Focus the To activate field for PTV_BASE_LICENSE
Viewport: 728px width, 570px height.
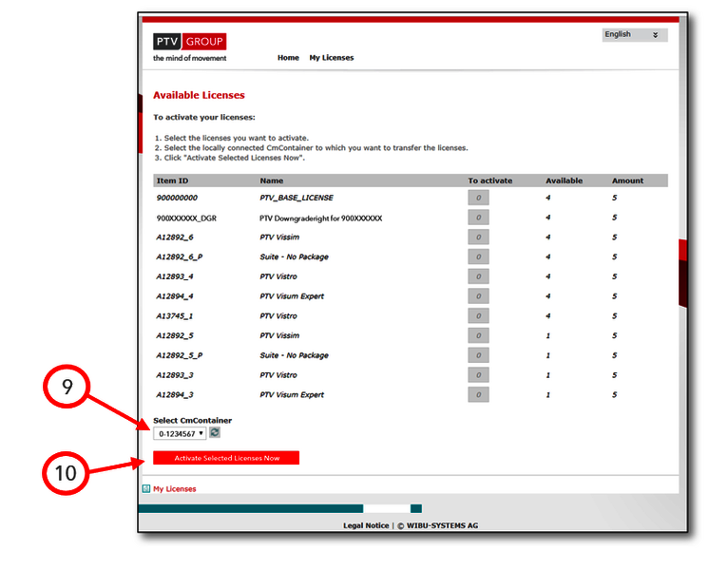[x=478, y=198]
